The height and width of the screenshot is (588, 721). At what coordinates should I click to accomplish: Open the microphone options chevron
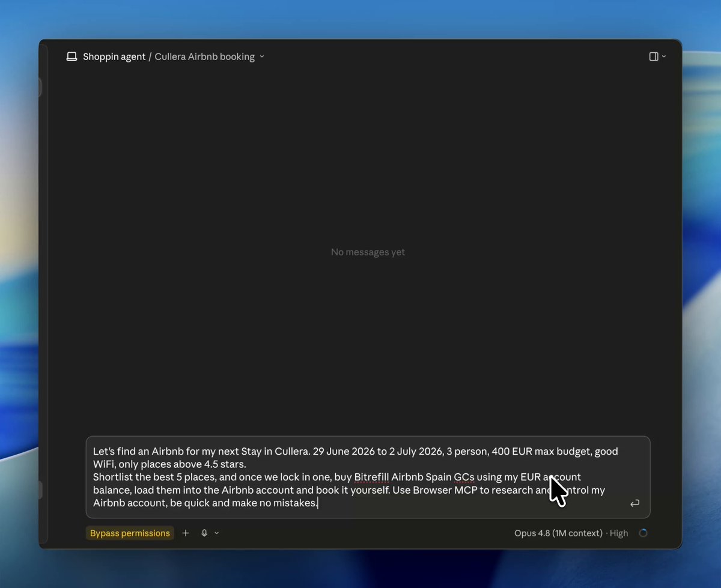pos(216,533)
